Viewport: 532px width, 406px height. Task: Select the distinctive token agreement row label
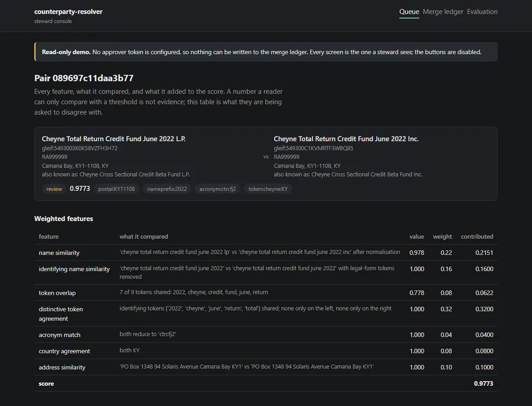[61, 314]
